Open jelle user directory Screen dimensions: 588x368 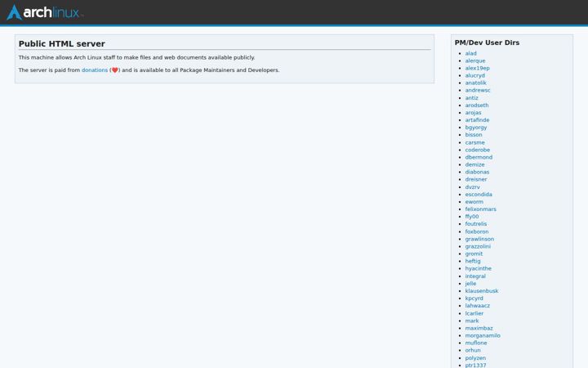pos(470,284)
